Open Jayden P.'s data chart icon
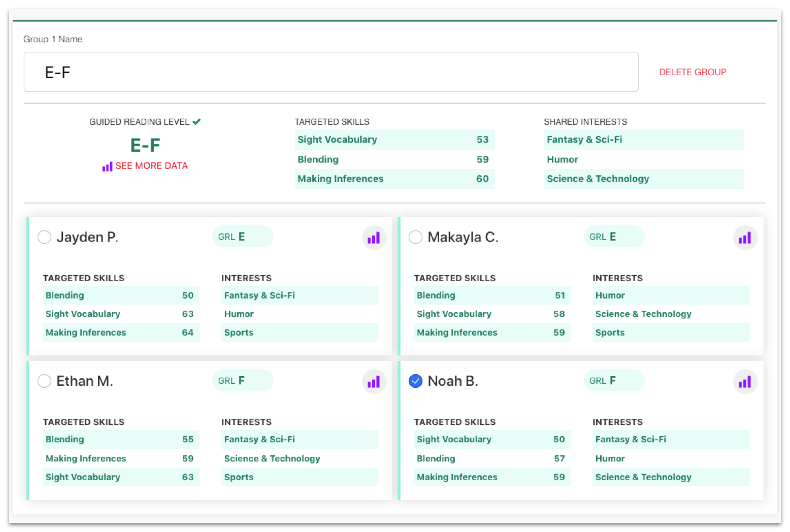790x532 pixels. pyautogui.click(x=374, y=238)
